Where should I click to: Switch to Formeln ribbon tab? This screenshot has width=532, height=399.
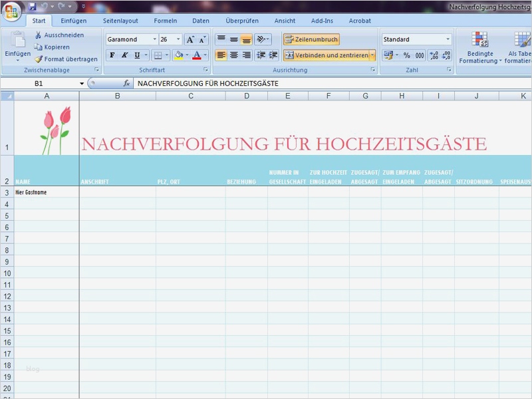(165, 21)
